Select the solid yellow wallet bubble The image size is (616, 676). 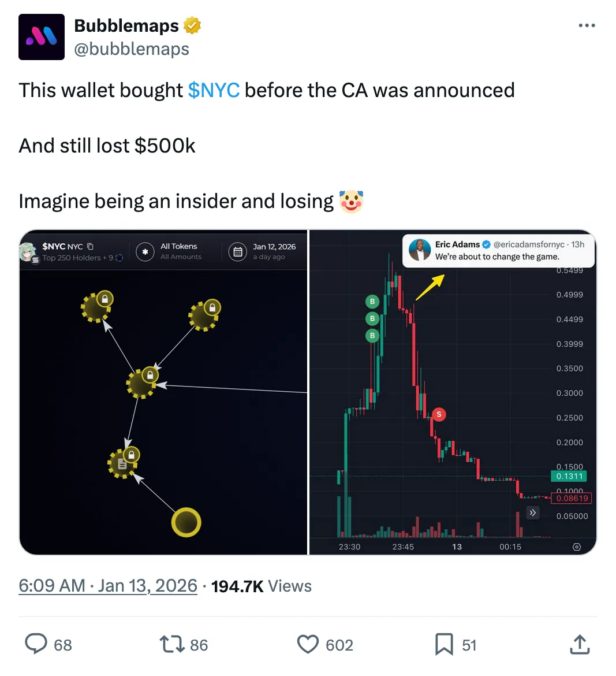186,522
